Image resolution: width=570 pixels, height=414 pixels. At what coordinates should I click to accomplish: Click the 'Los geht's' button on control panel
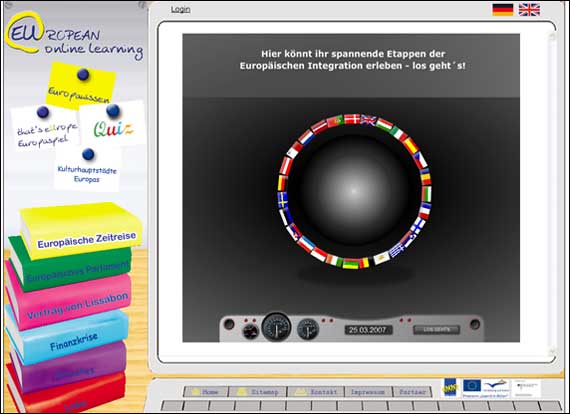tap(437, 329)
